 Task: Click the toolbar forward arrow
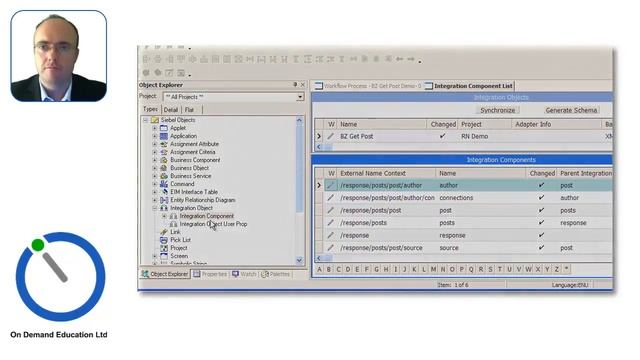pos(411,60)
